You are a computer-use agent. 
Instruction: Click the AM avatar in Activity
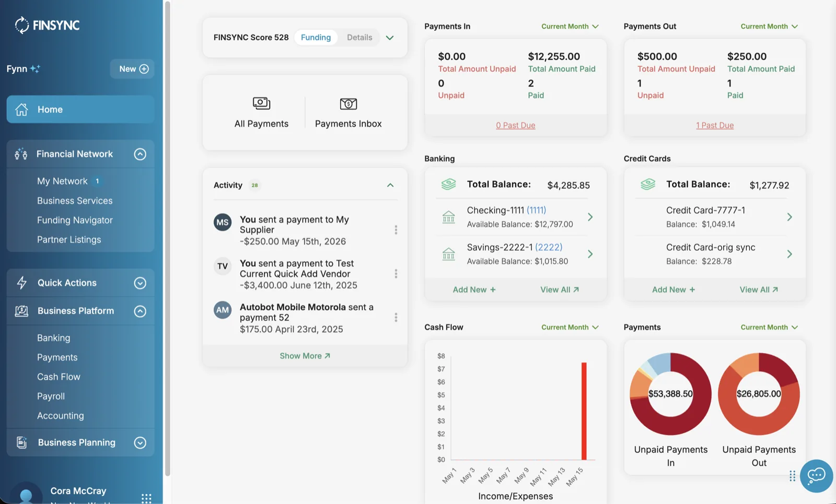click(223, 310)
